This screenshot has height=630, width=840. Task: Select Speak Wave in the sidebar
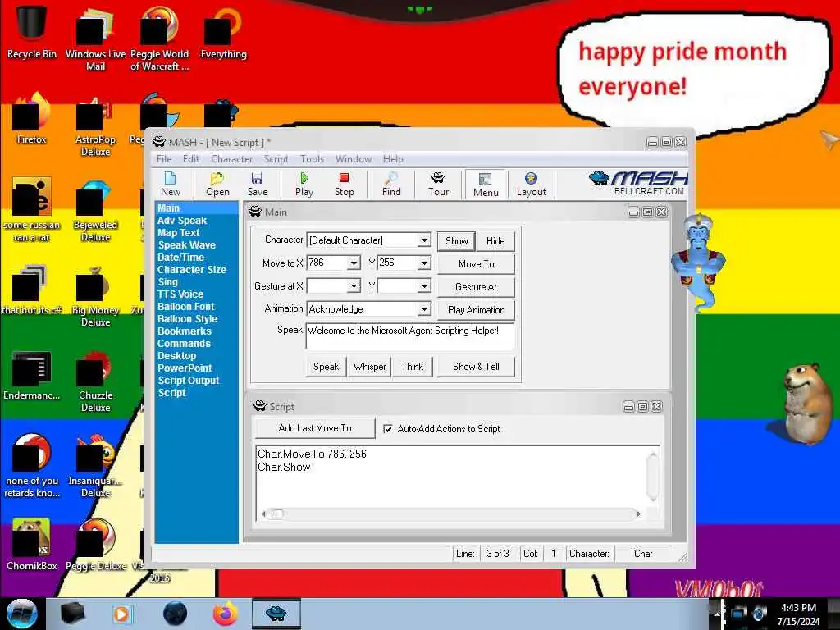pyautogui.click(x=186, y=244)
